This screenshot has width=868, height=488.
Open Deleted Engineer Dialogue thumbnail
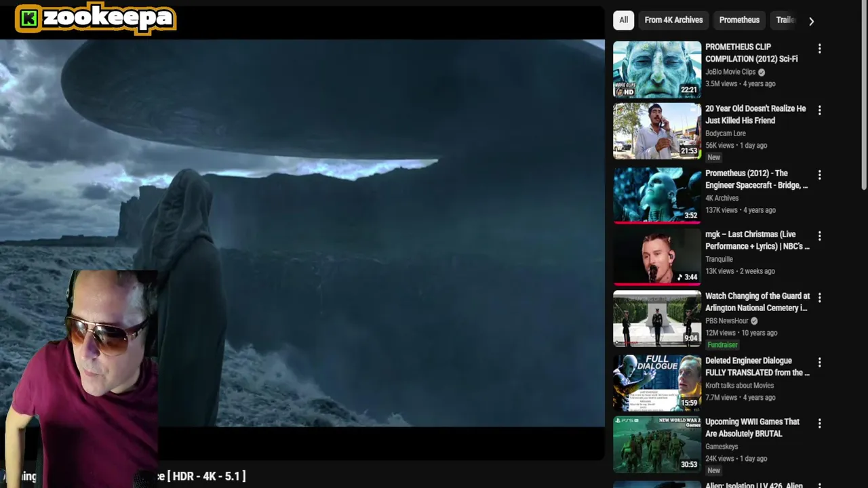coord(657,383)
